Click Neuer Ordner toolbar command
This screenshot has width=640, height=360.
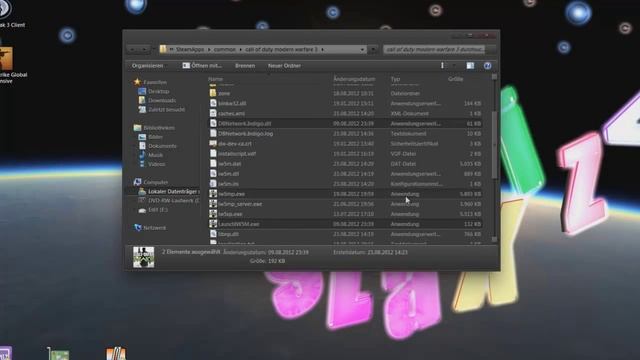click(x=284, y=66)
